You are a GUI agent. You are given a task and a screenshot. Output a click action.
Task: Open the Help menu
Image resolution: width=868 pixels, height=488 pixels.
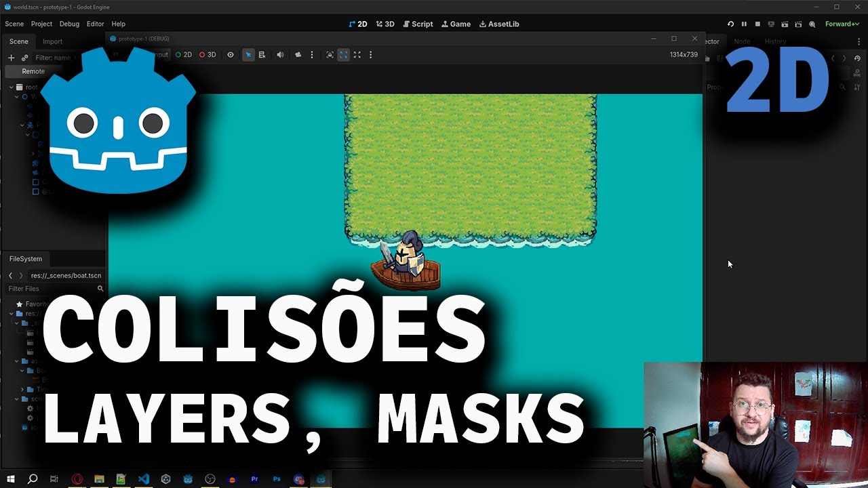click(119, 24)
